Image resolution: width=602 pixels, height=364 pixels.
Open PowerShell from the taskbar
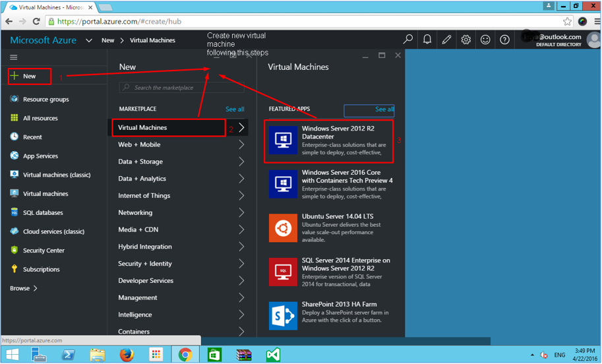pyautogui.click(x=69, y=354)
